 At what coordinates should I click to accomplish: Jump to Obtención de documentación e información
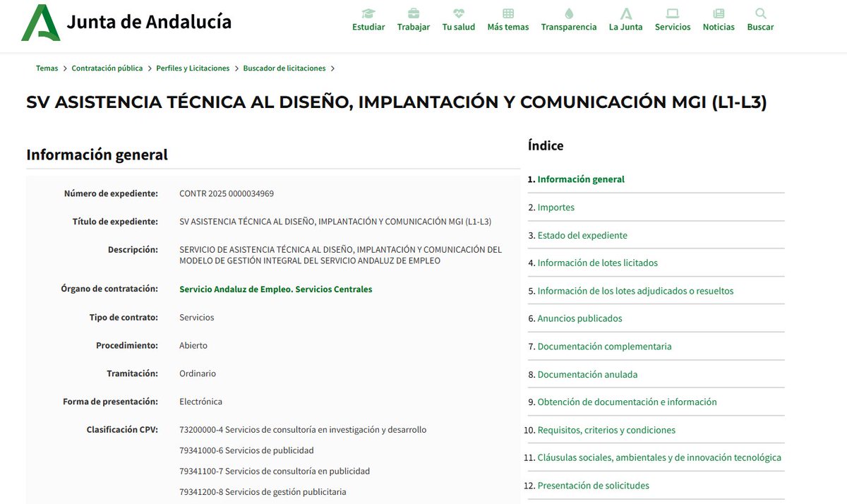pyautogui.click(x=627, y=402)
